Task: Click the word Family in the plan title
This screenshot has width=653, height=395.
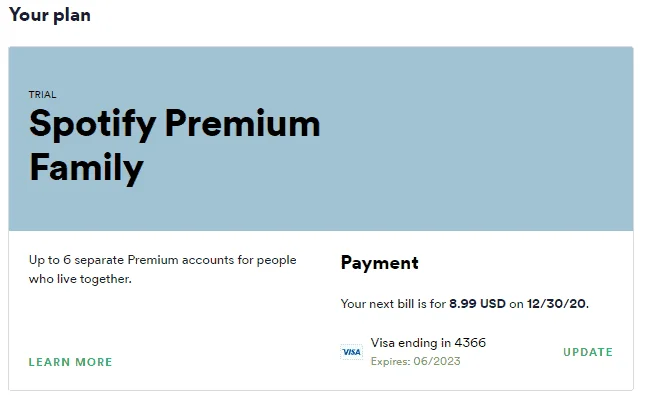Action: pos(86,168)
